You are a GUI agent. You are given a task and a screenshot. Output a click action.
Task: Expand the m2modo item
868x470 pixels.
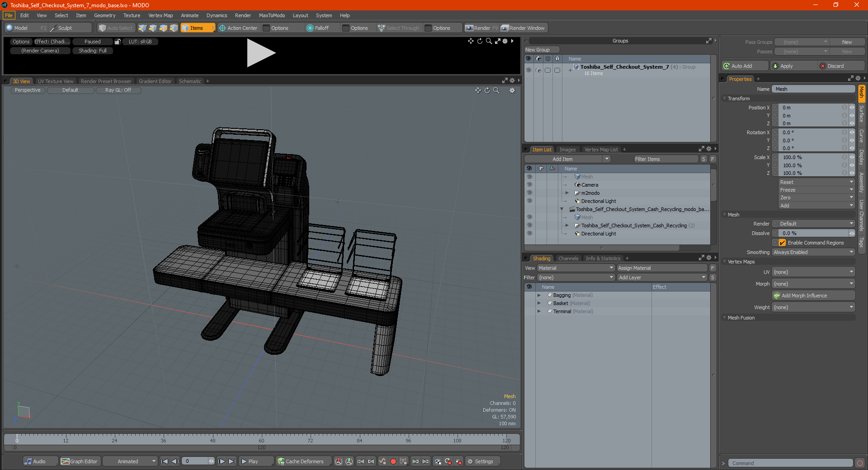567,193
